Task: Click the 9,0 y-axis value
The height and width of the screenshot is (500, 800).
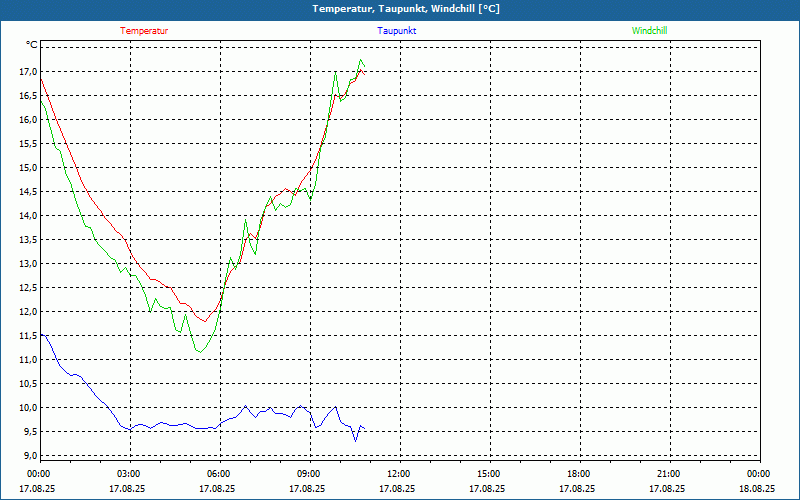Action: point(30,455)
